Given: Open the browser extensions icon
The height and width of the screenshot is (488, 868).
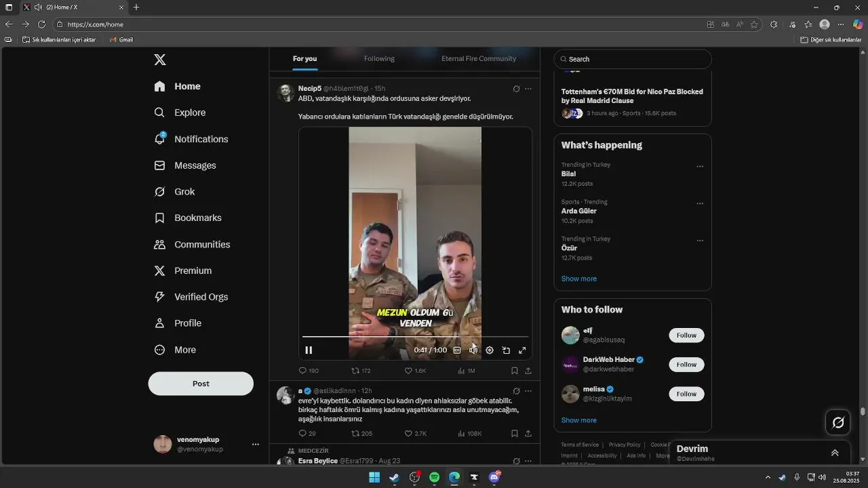Looking at the screenshot, I should 774,24.
